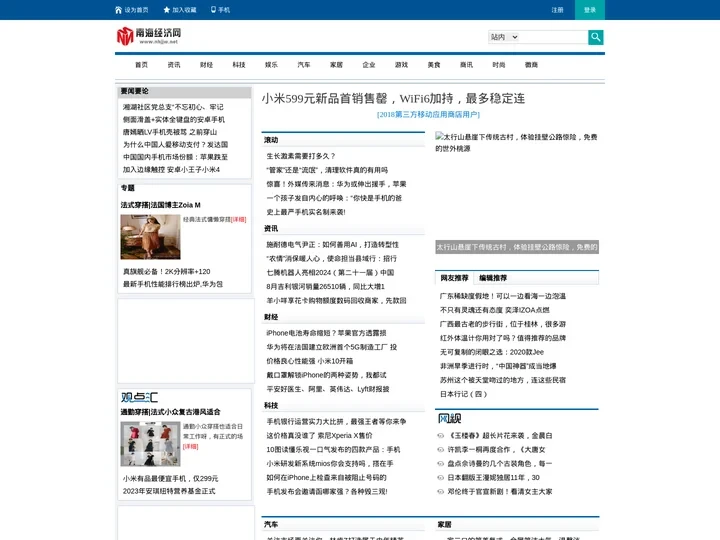Open article 红外体温计你用对了吗？值得推荐的品牌
Image resolution: width=720 pixels, height=540 pixels.
(x=503, y=338)
